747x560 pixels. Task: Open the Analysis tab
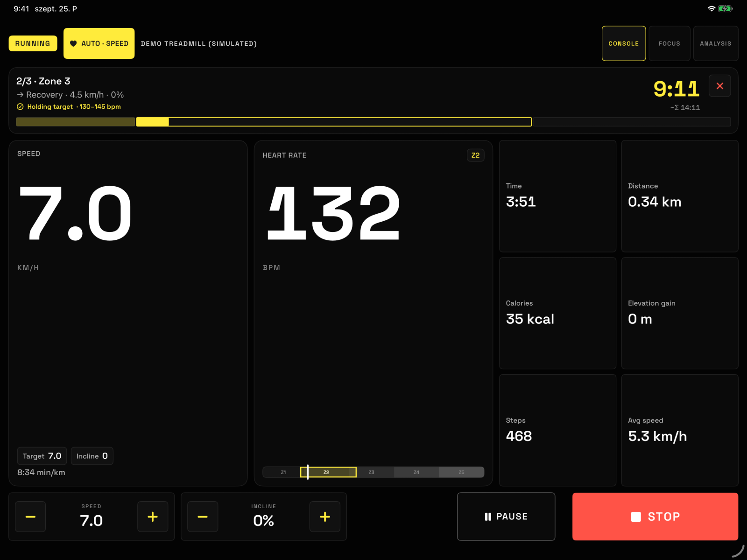[716, 43]
